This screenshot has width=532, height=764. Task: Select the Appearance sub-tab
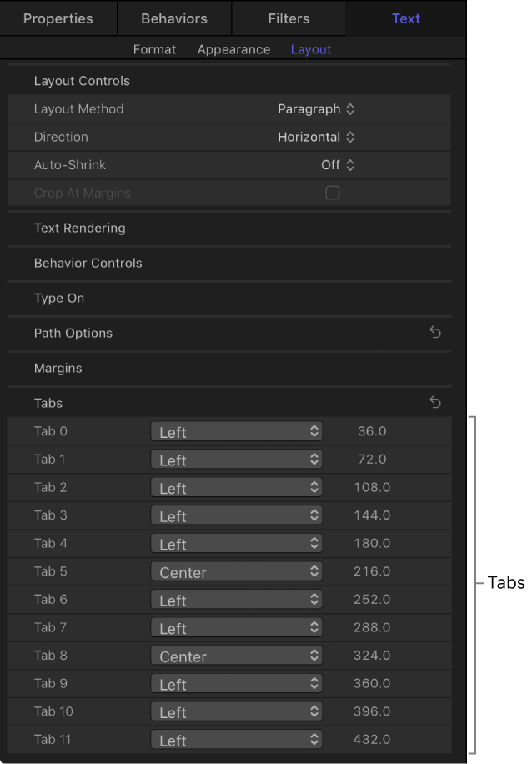233,49
